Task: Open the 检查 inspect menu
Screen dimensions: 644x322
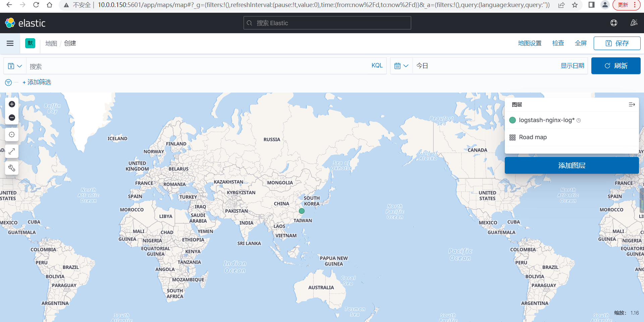Action: pos(558,43)
